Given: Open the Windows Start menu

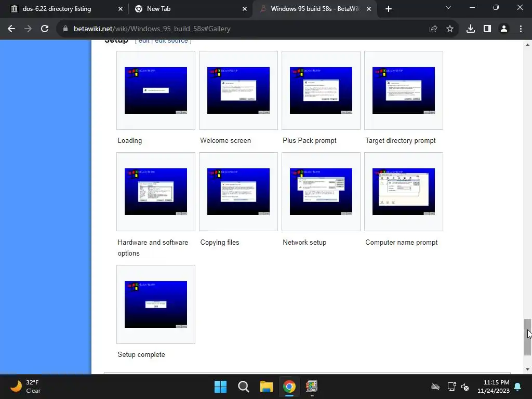Looking at the screenshot, I should pos(220,387).
